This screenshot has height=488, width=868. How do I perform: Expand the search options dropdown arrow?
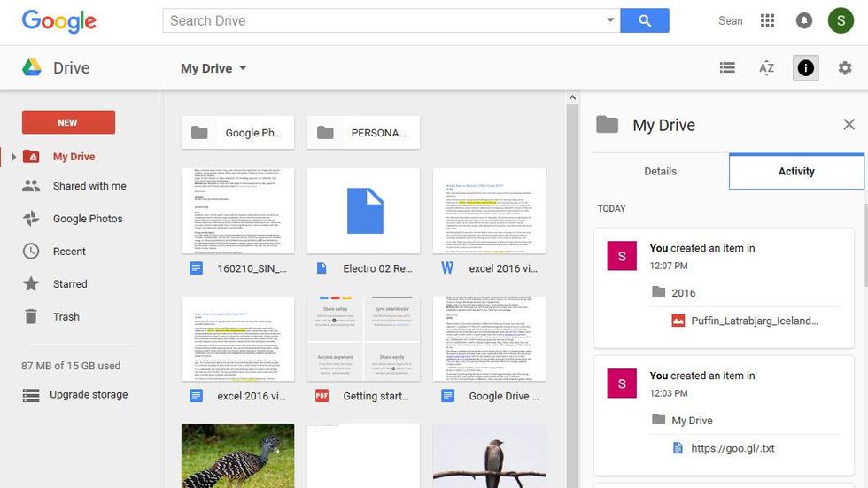coord(610,20)
